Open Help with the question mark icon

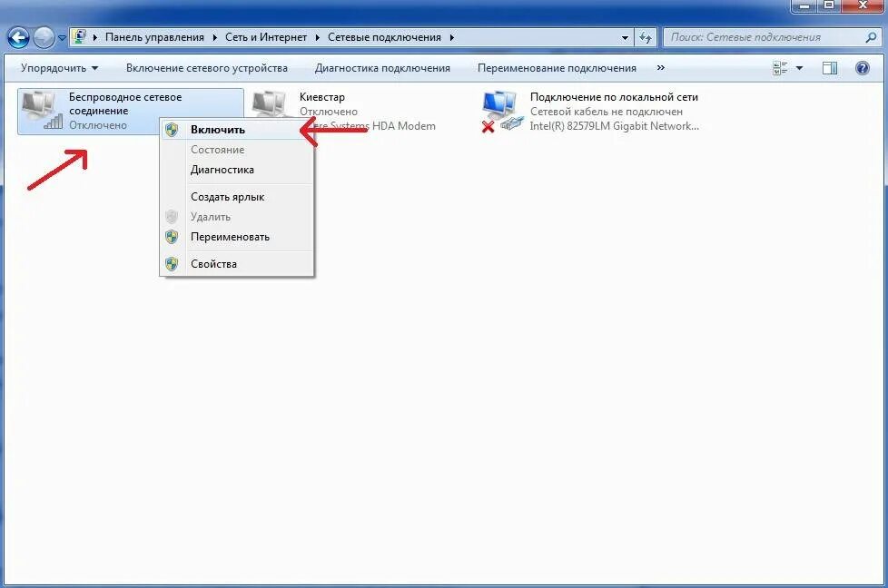tap(862, 68)
